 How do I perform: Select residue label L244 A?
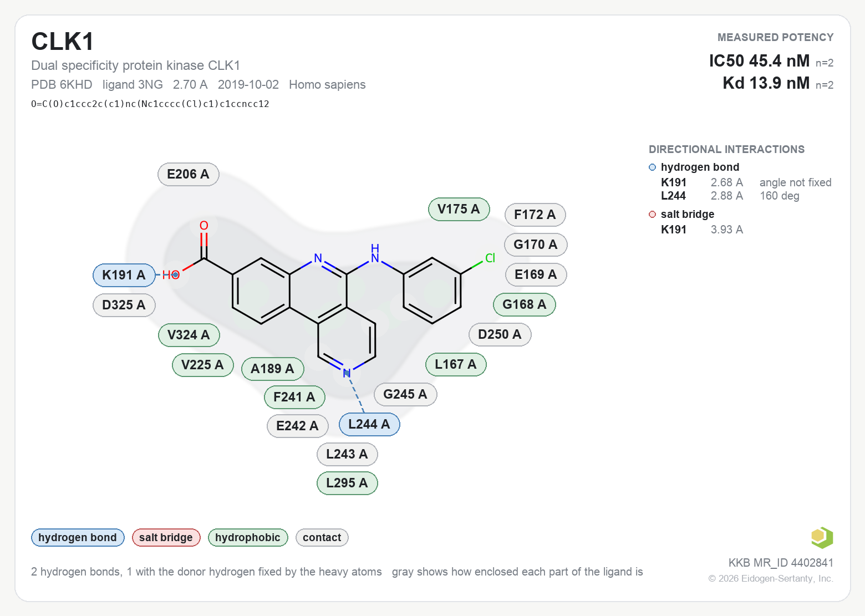(369, 424)
